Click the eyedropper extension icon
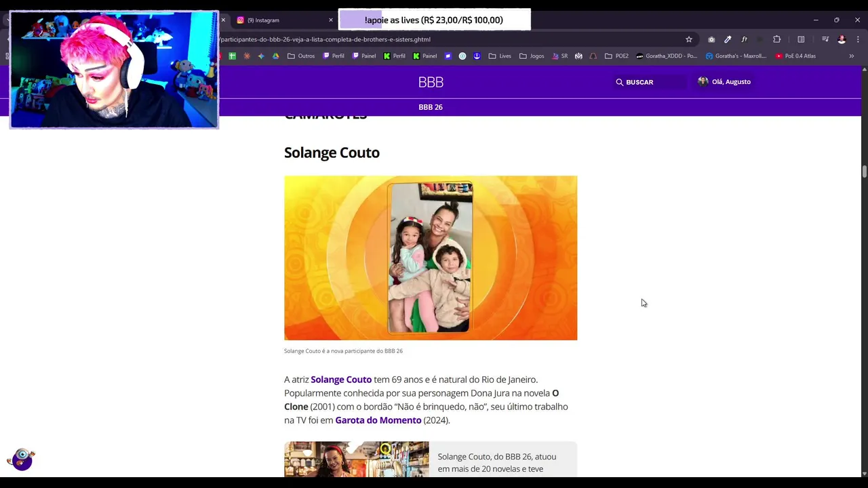This screenshot has height=488, width=868. point(728,39)
